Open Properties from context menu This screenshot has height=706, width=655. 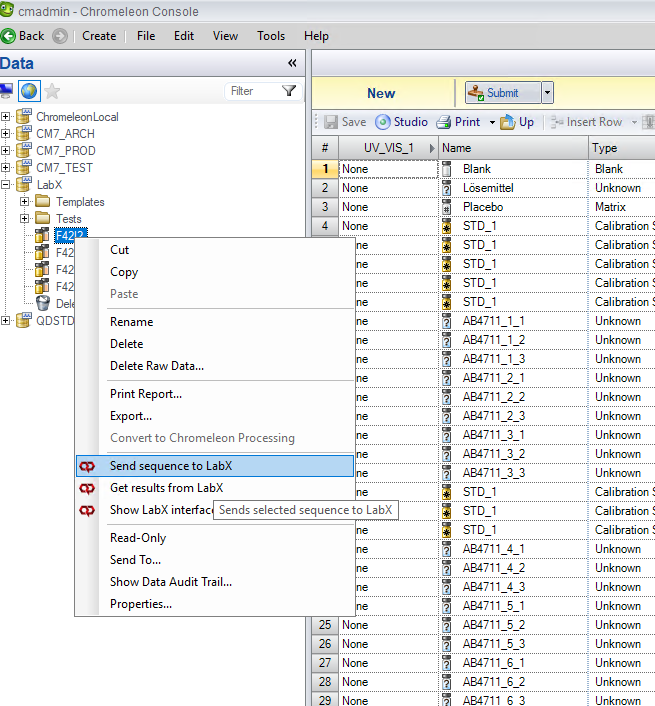[215, 604]
